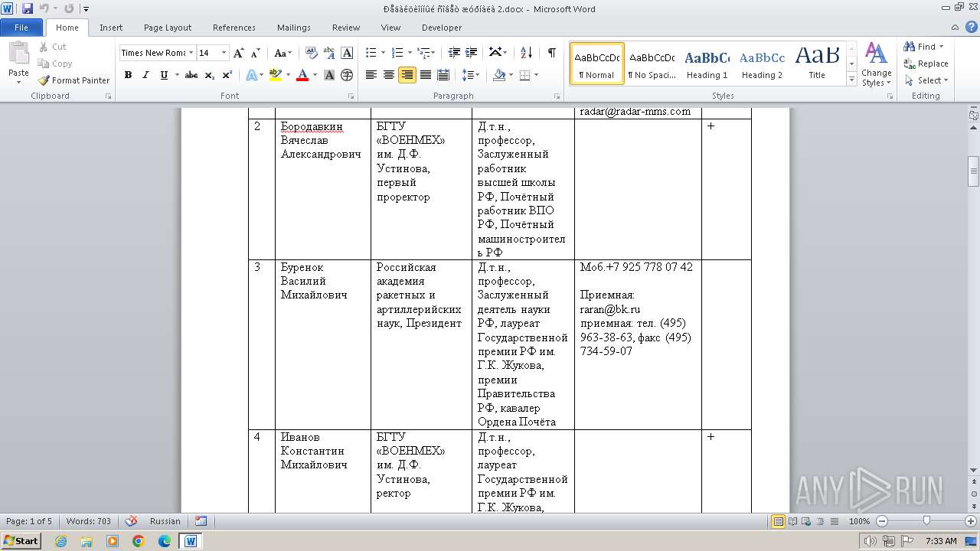Open Font size dropdown
This screenshot has height=551, width=980.
[224, 53]
